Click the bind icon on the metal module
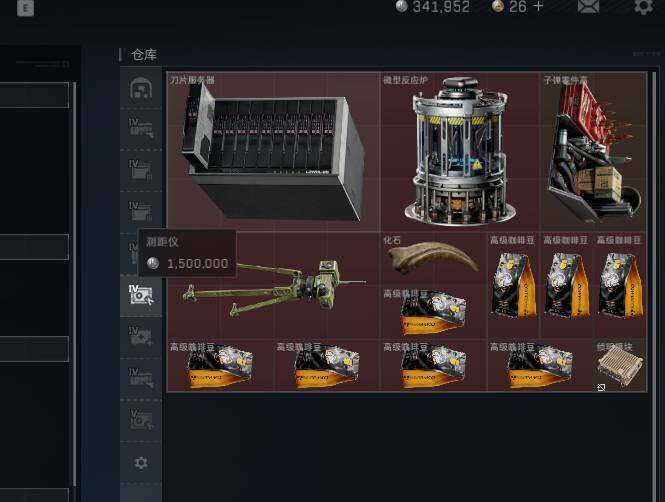 (x=601, y=387)
